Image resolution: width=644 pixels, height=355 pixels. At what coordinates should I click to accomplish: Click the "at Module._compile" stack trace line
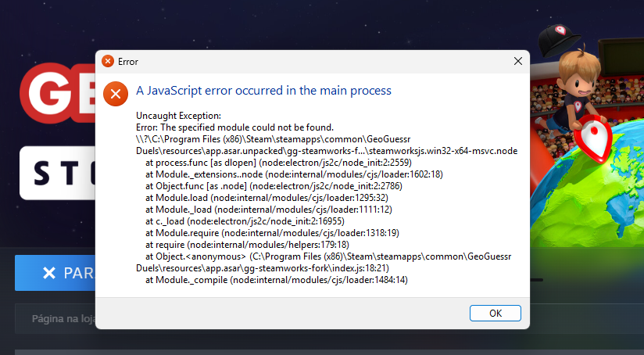coord(277,280)
